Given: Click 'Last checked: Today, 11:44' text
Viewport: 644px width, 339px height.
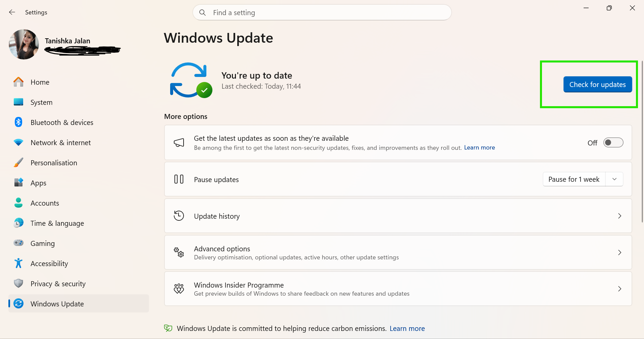Looking at the screenshot, I should pyautogui.click(x=261, y=86).
